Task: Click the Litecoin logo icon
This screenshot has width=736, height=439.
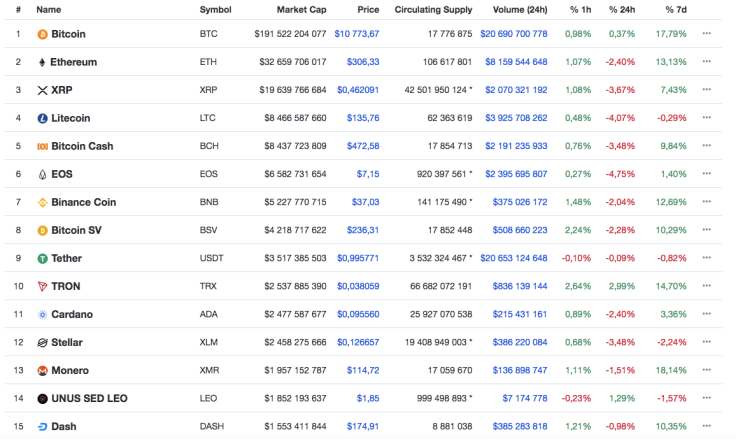Action: 42,118
